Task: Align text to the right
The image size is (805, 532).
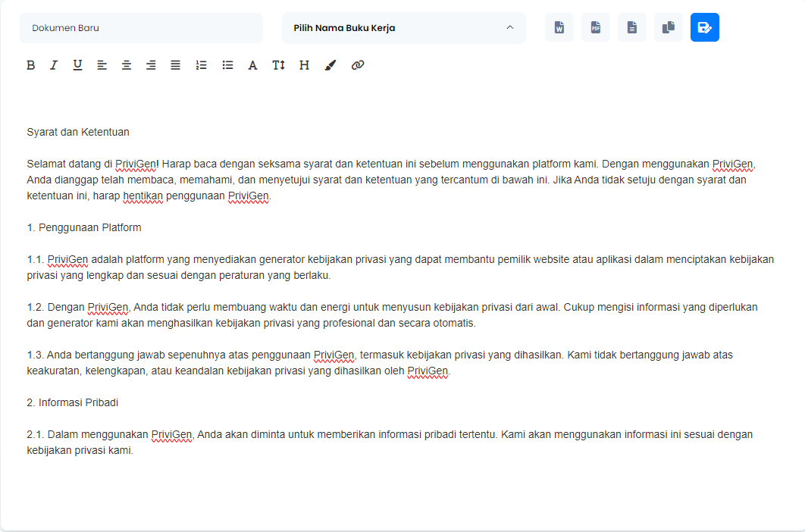Action: point(151,65)
